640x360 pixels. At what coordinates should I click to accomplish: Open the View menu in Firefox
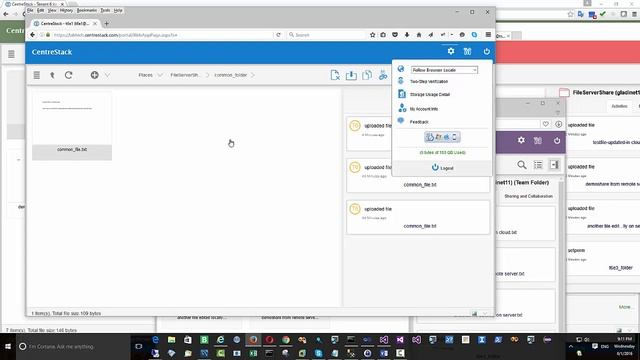click(52, 10)
